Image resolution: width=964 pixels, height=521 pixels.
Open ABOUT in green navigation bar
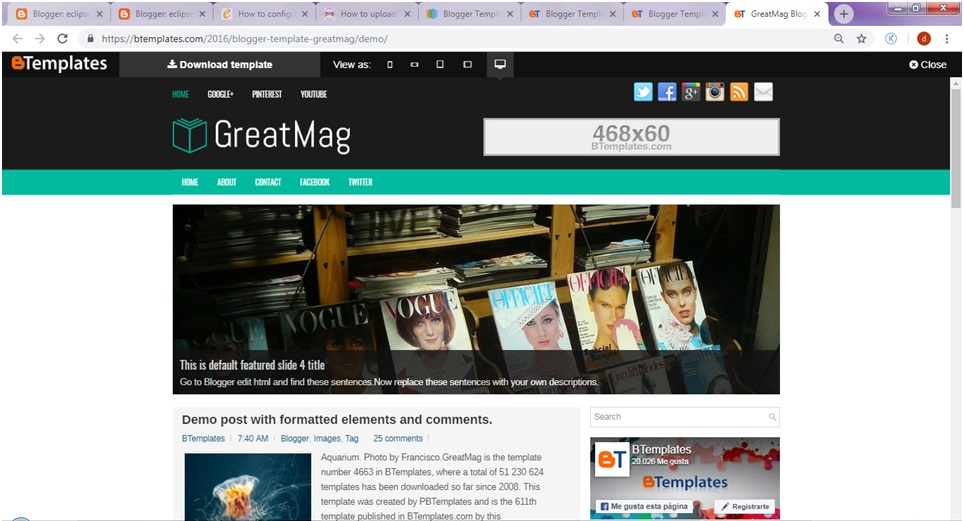point(226,182)
